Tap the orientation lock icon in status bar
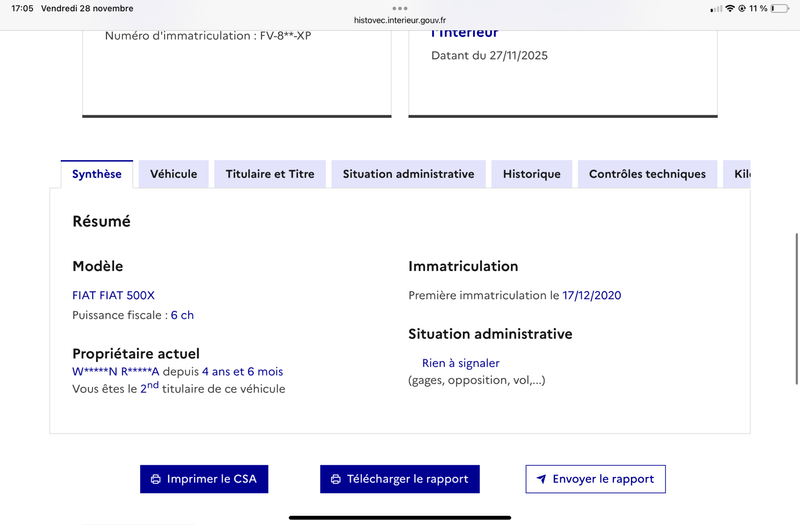The height and width of the screenshot is (525, 800). click(x=742, y=8)
